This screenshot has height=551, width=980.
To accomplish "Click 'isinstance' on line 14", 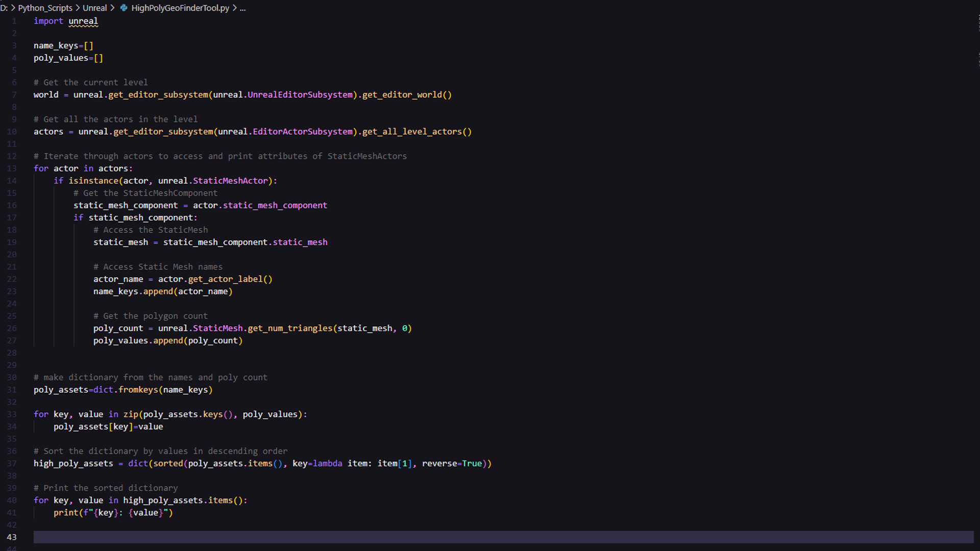I will coord(93,181).
